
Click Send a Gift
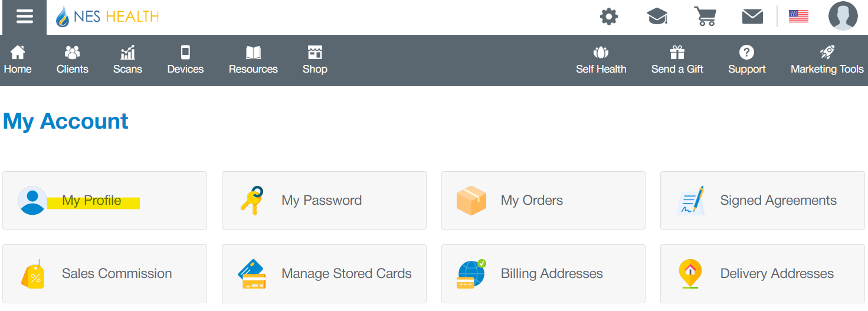[677, 60]
